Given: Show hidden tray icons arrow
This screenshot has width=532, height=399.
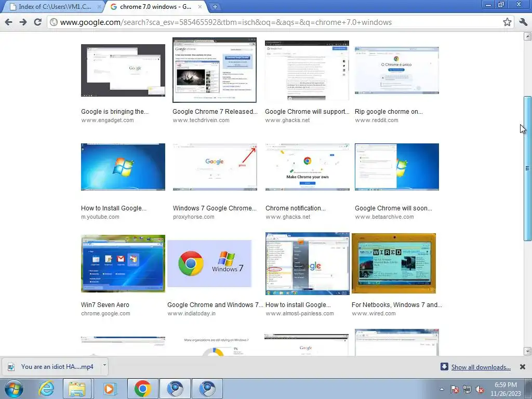Looking at the screenshot, I should pos(442,389).
